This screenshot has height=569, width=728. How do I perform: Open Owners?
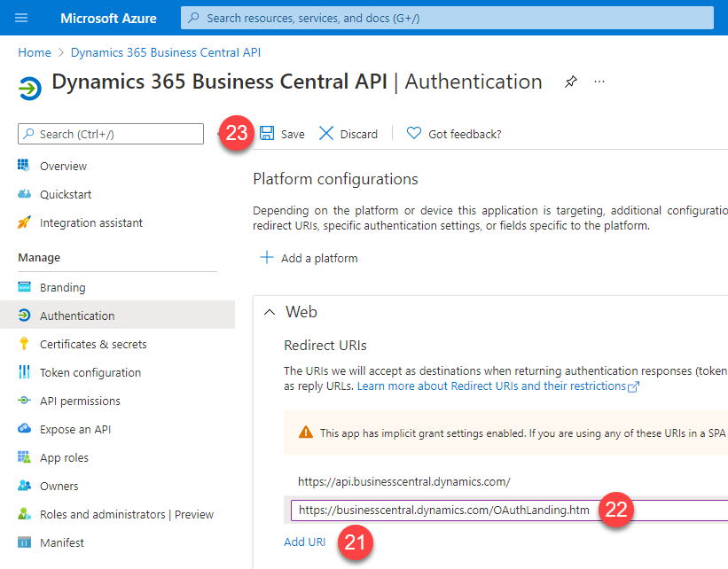[59, 486]
